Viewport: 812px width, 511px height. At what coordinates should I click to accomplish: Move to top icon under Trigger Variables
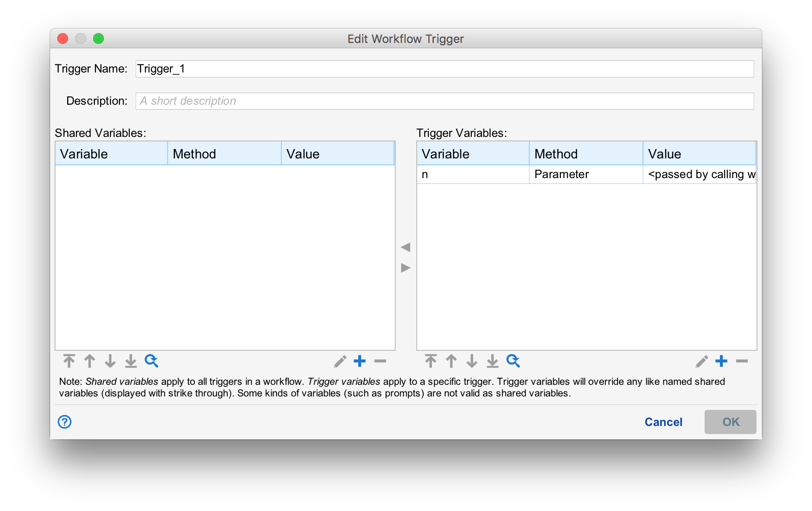(431, 361)
